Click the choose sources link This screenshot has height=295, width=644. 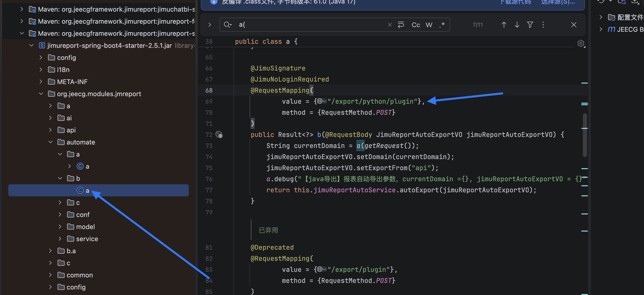pyautogui.click(x=558, y=2)
